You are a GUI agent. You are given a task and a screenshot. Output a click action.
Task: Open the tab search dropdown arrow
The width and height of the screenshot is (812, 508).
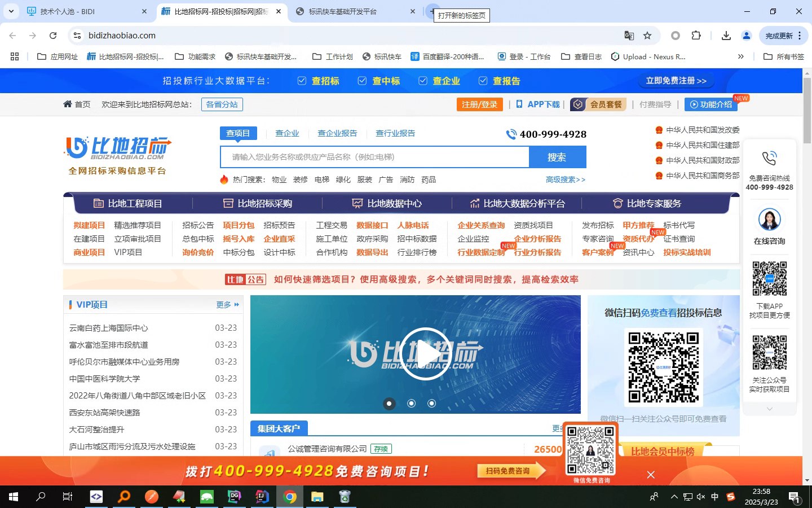click(x=11, y=11)
